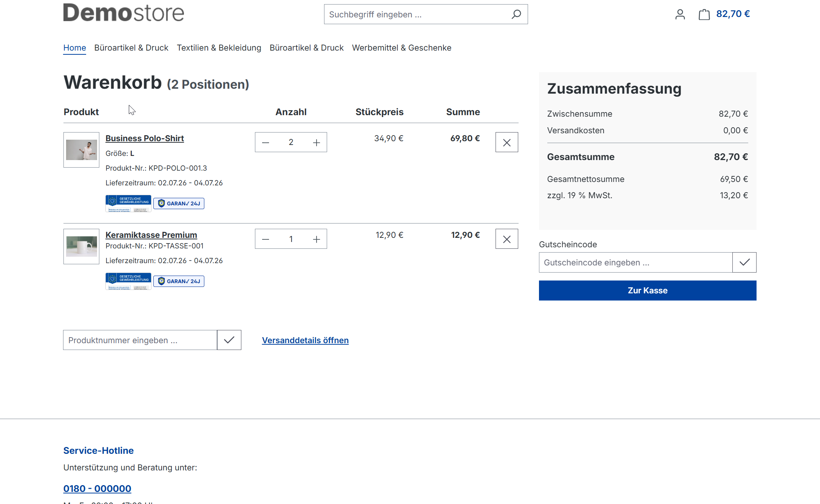This screenshot has height=504, width=820.
Task: Increase Keramiktasse Premium quantity
Action: (x=317, y=239)
